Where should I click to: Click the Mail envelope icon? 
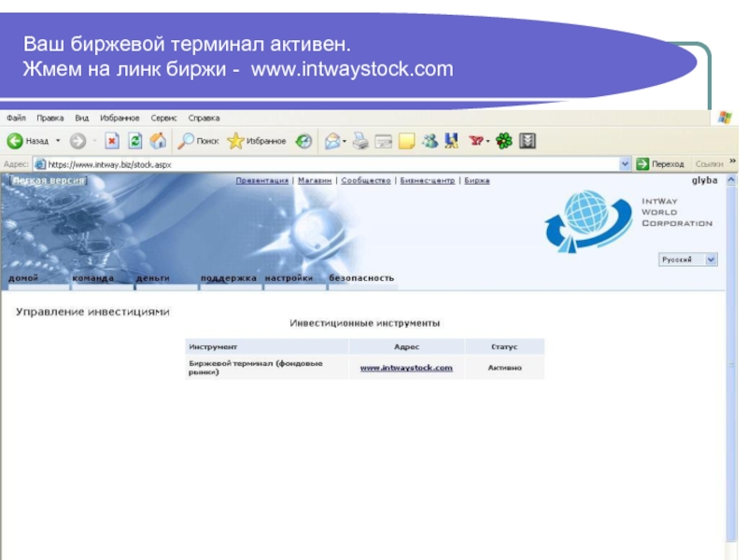[332, 141]
